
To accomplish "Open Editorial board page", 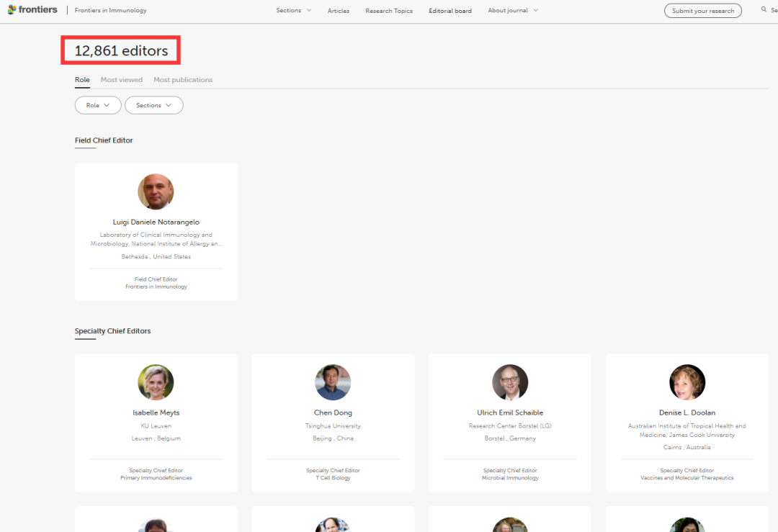I will point(450,11).
